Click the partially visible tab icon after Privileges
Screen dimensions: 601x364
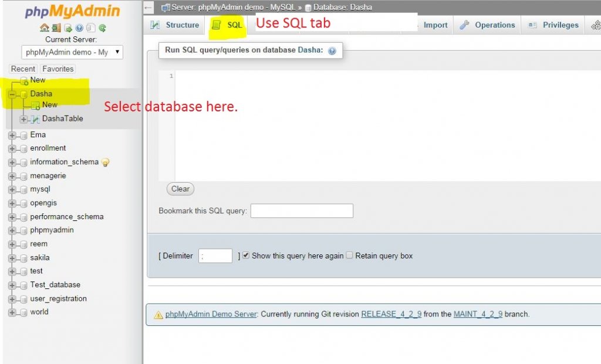click(596, 25)
